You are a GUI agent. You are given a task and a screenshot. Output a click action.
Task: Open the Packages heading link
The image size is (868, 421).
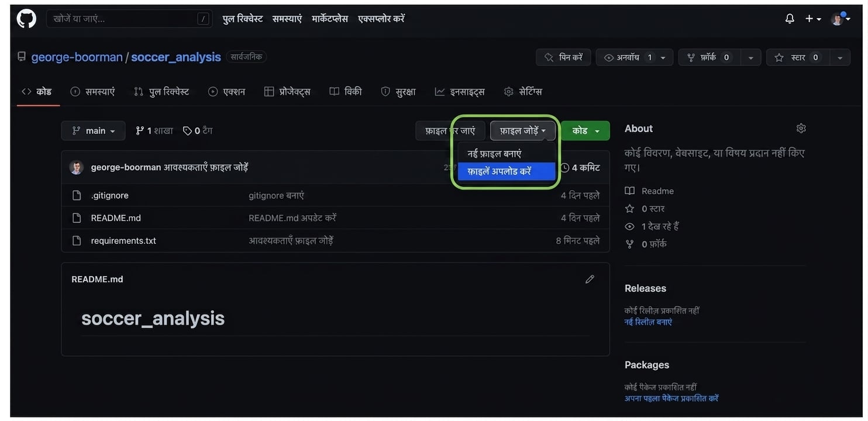(x=647, y=365)
